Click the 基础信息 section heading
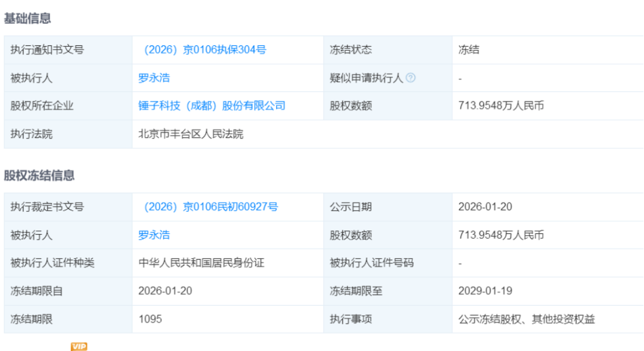 (27, 19)
